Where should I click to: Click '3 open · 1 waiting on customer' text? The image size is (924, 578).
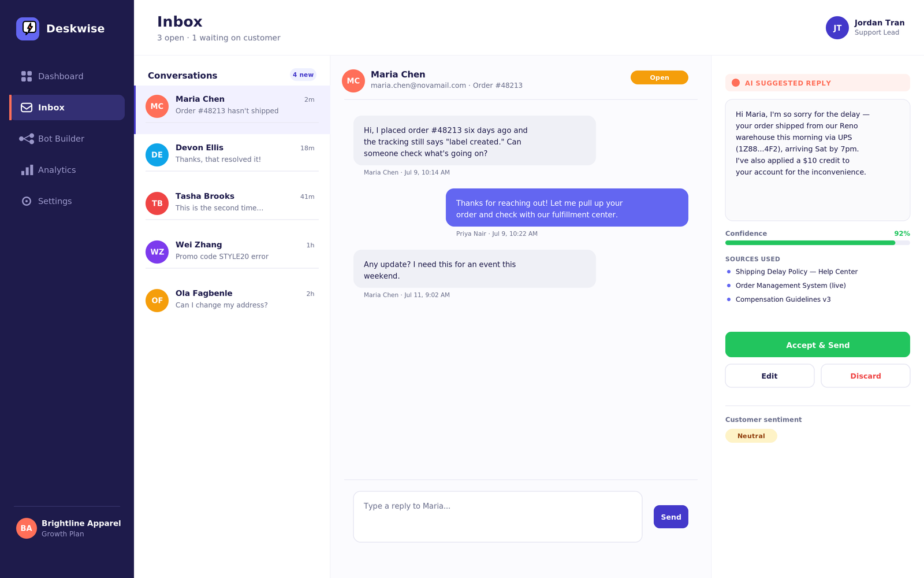pos(219,38)
